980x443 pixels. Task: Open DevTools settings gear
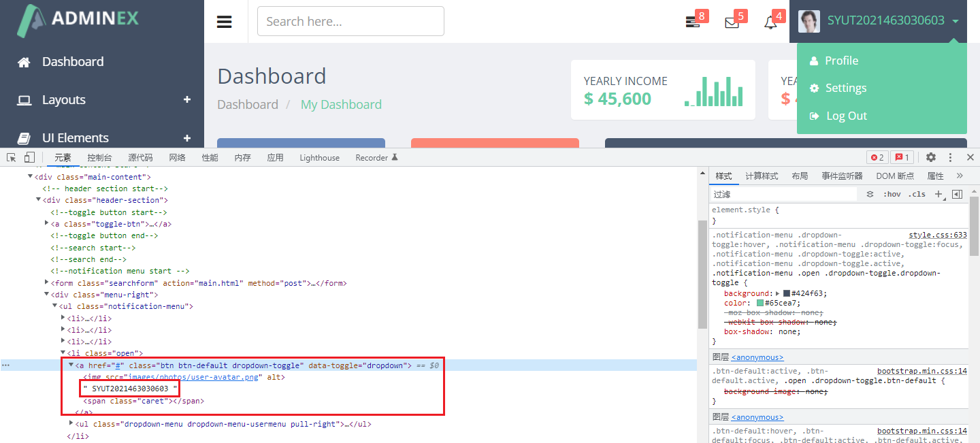point(931,157)
